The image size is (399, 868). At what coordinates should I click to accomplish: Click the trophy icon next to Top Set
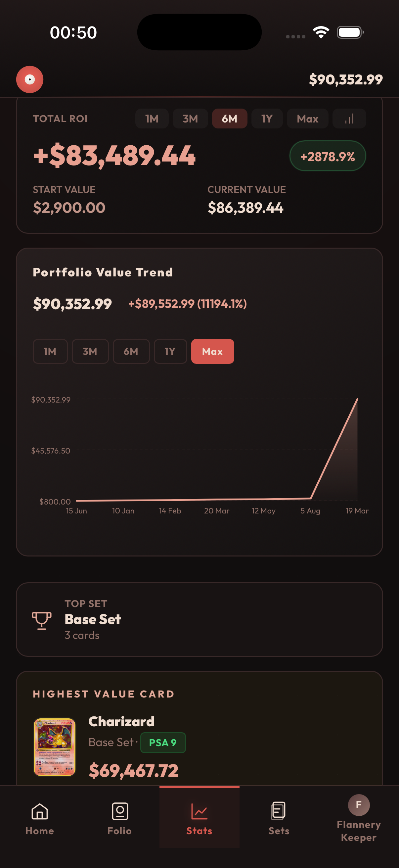pos(41,619)
